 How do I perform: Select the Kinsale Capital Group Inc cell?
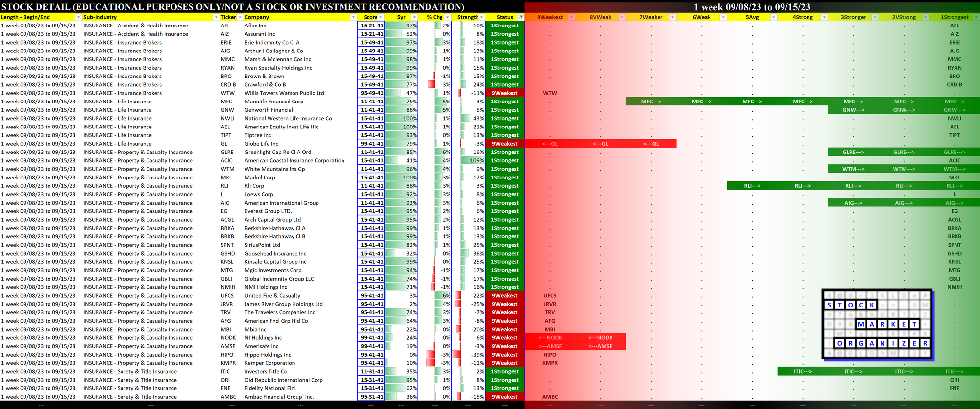(x=300, y=262)
